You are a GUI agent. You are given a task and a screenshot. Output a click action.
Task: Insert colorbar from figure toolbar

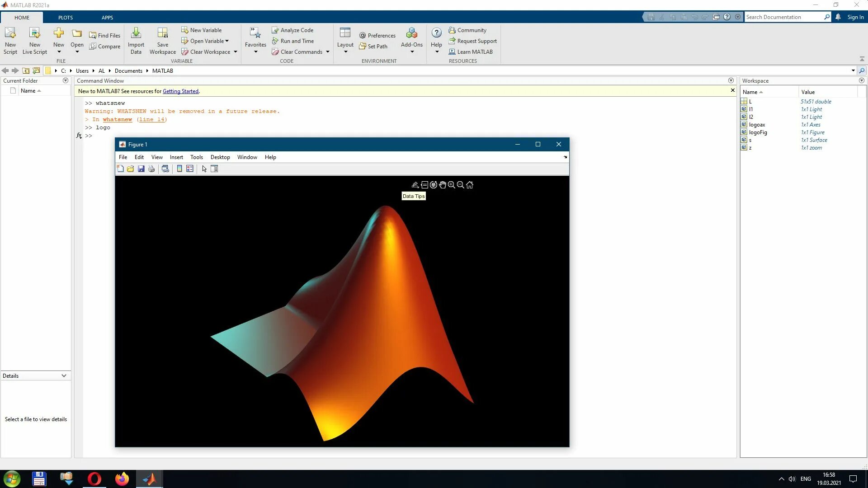(179, 169)
